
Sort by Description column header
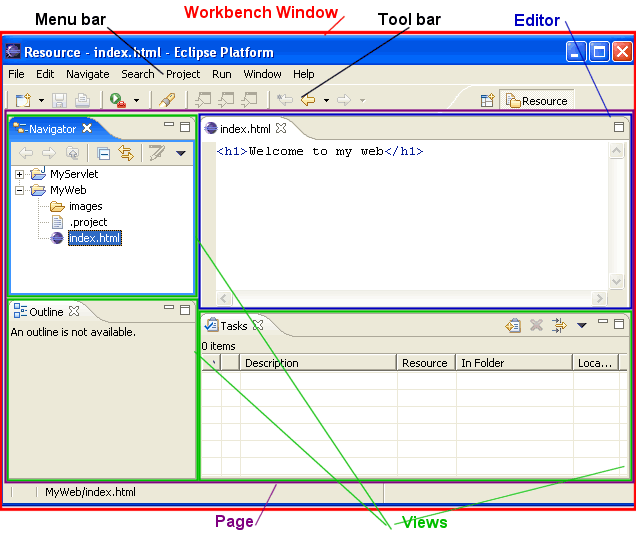(318, 363)
